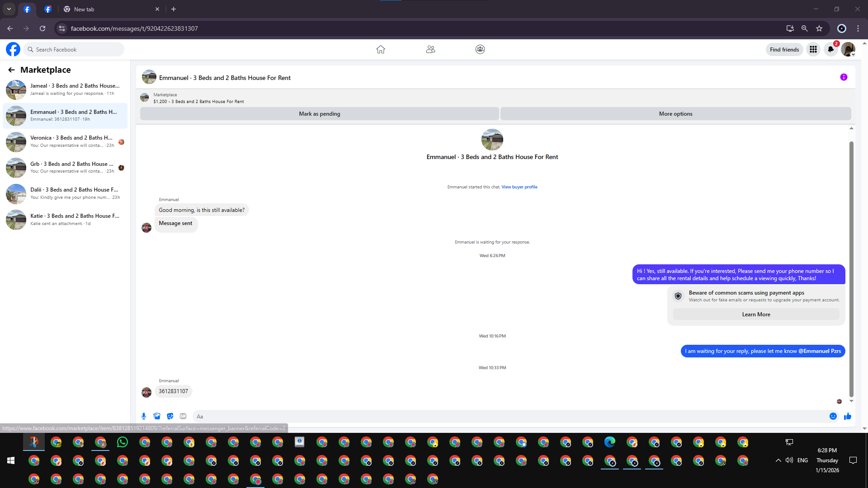Open the Friends tab icon
The height and width of the screenshot is (488, 868).
(x=430, y=49)
